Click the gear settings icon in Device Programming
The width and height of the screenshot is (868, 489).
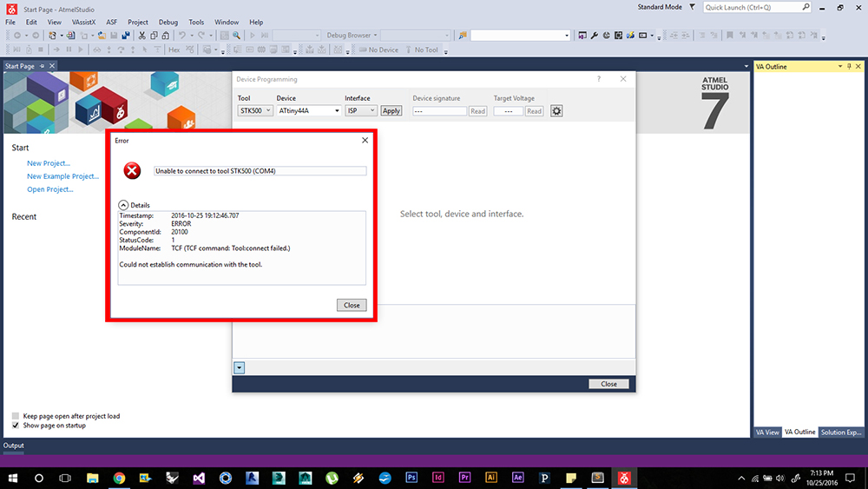point(556,111)
